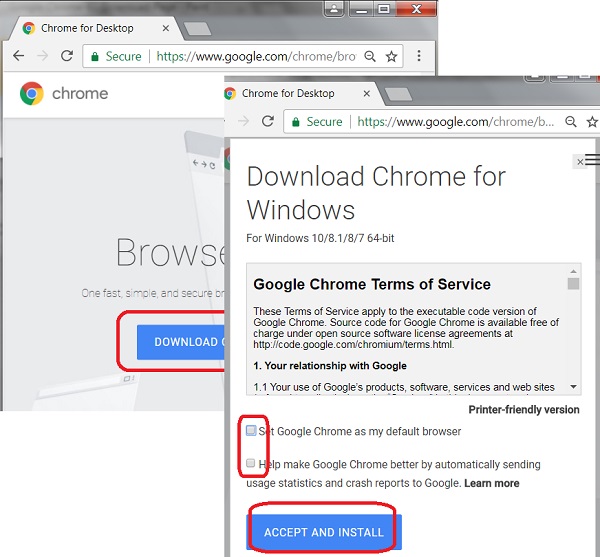The image size is (600, 557).
Task: Reload the page in rear Chrome window
Action: [x=67, y=56]
